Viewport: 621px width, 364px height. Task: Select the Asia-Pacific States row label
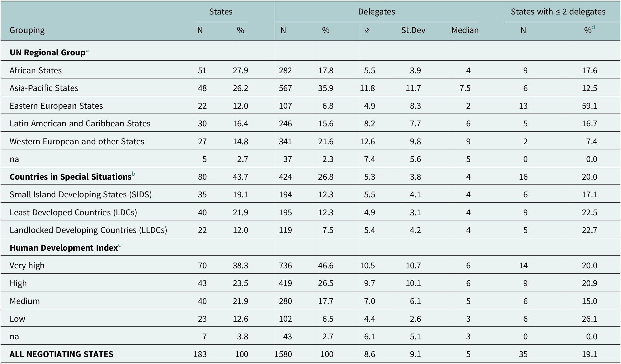[x=44, y=88]
